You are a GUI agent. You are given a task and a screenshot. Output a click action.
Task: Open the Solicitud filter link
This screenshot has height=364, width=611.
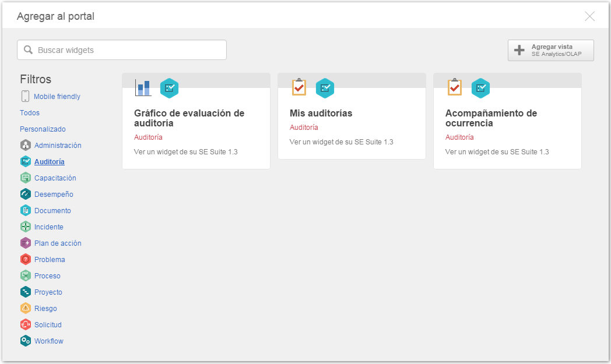(48, 324)
